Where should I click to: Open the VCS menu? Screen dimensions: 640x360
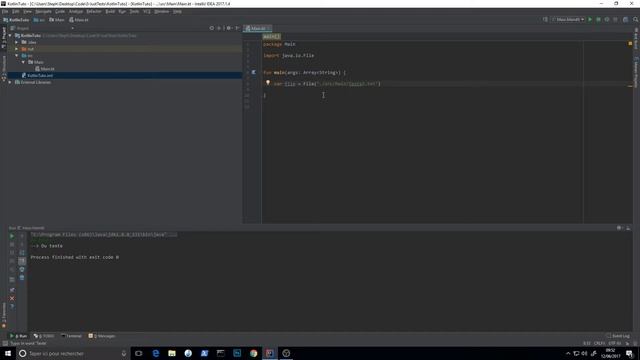click(x=147, y=11)
